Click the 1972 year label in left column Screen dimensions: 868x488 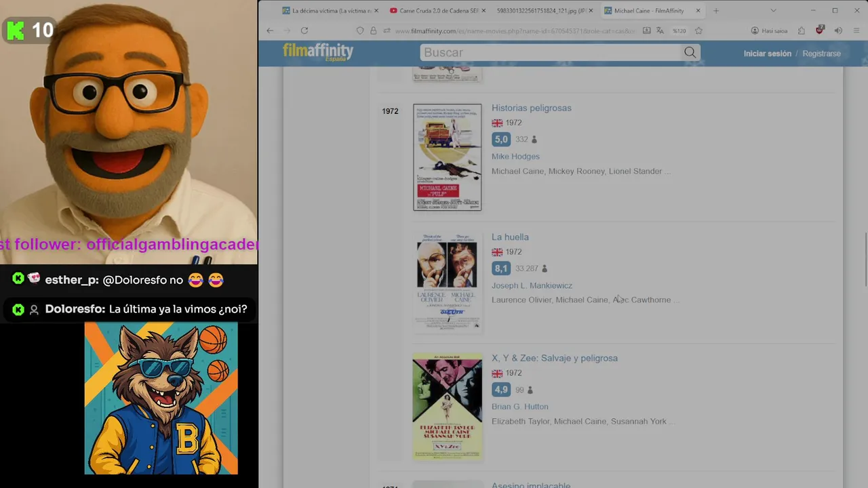(x=390, y=111)
